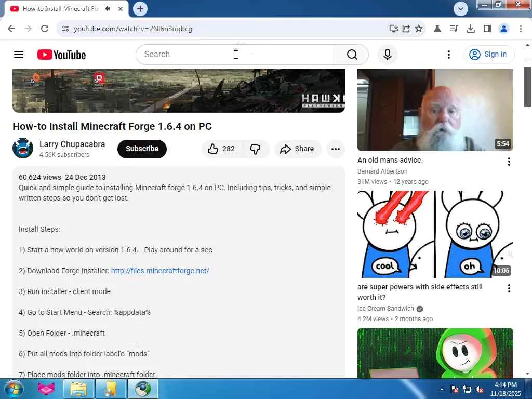Open An old mans advice thumbnail
The image size is (532, 399).
point(435,110)
